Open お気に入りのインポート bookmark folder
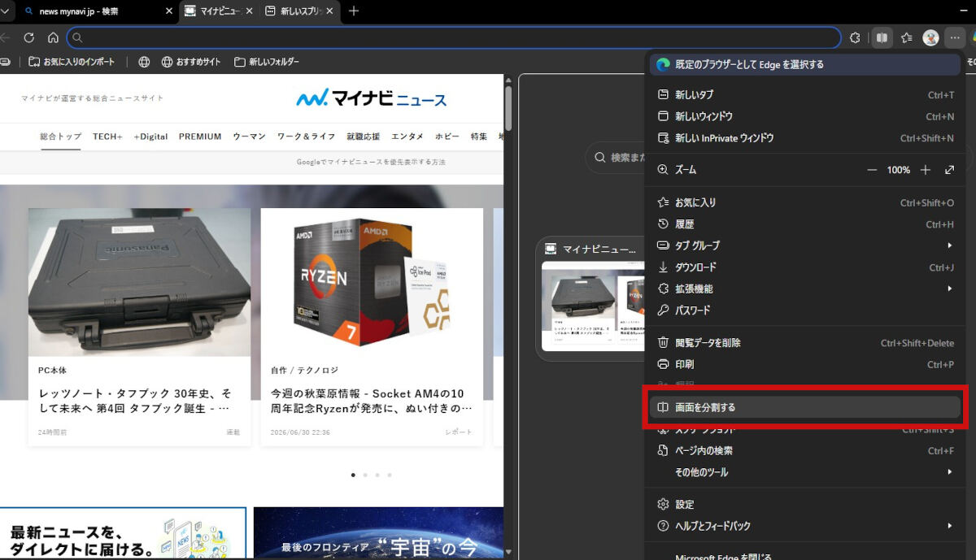 72,62
